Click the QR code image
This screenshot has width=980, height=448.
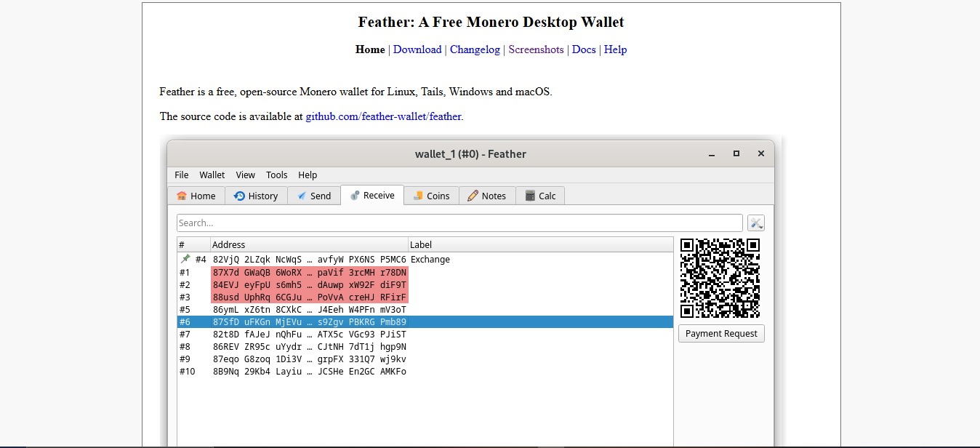[720, 278]
